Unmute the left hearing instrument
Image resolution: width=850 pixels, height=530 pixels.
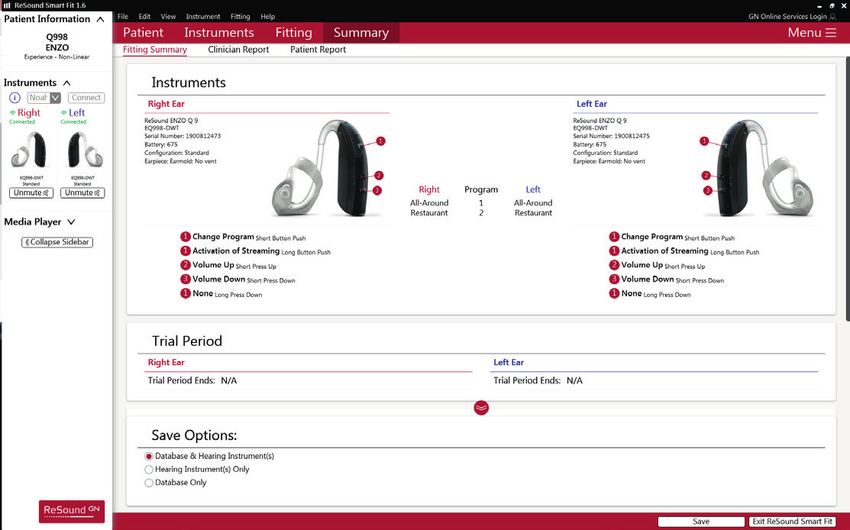82,193
